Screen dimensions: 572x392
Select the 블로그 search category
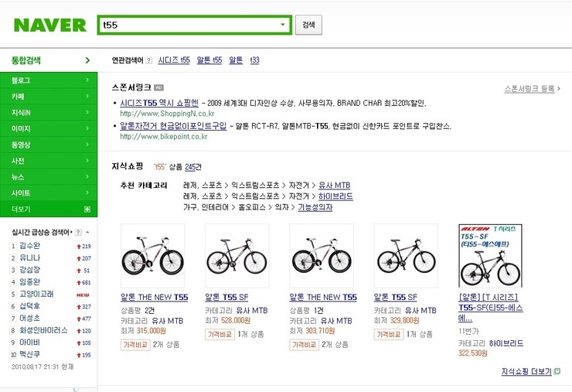pos(22,80)
